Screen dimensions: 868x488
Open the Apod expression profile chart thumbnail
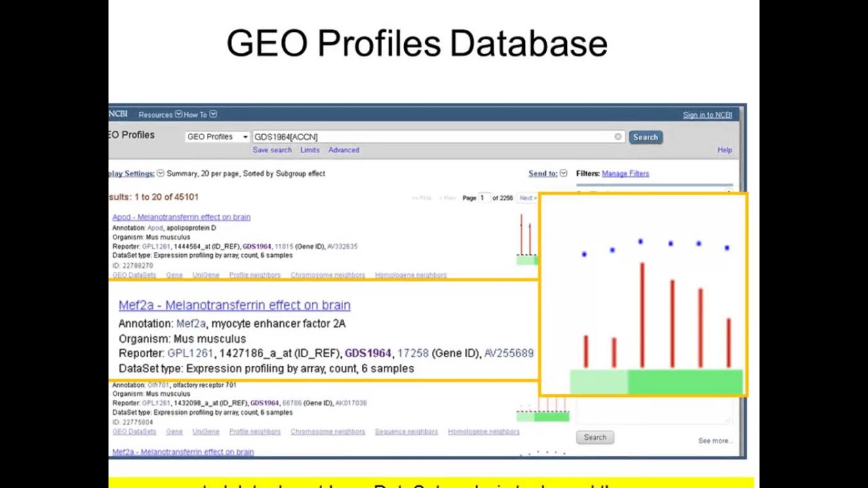click(527, 239)
